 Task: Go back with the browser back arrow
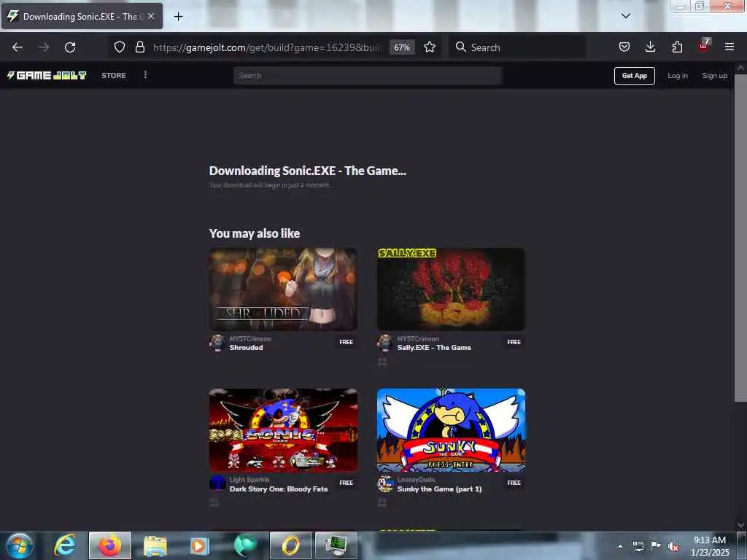[18, 47]
